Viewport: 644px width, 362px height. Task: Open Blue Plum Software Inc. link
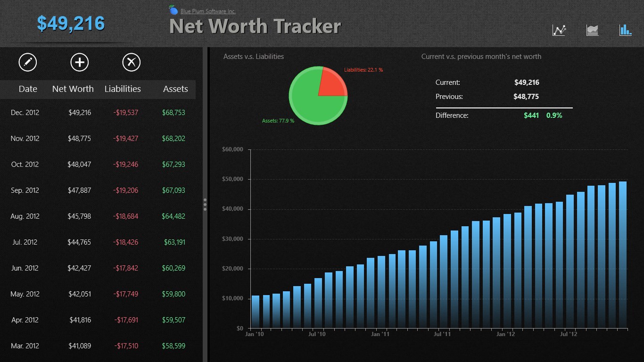pyautogui.click(x=208, y=11)
